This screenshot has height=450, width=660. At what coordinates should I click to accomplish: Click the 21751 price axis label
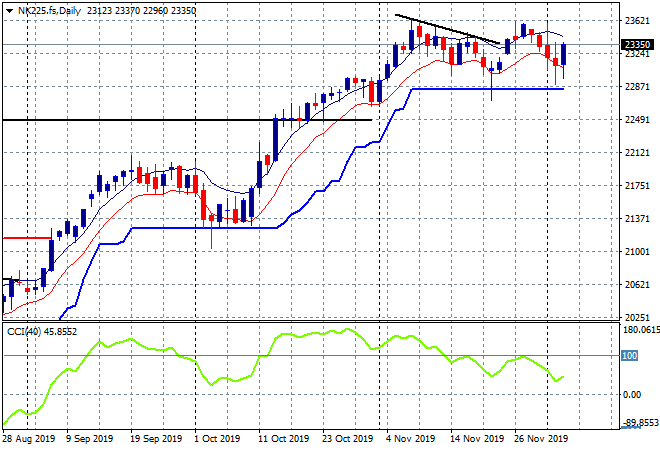(637, 186)
